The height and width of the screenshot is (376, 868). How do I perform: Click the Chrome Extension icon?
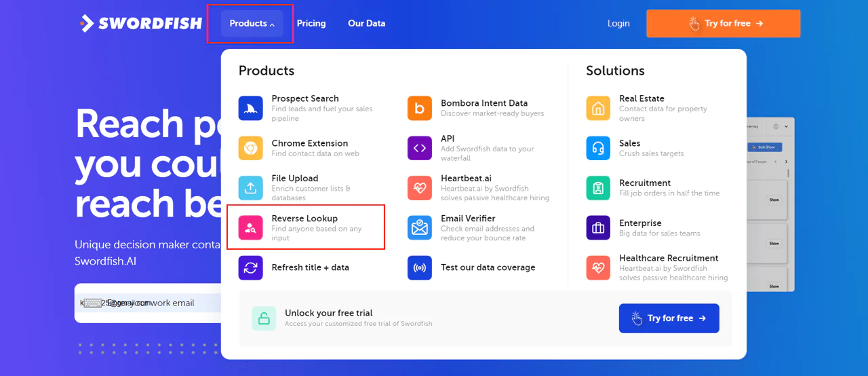click(251, 148)
